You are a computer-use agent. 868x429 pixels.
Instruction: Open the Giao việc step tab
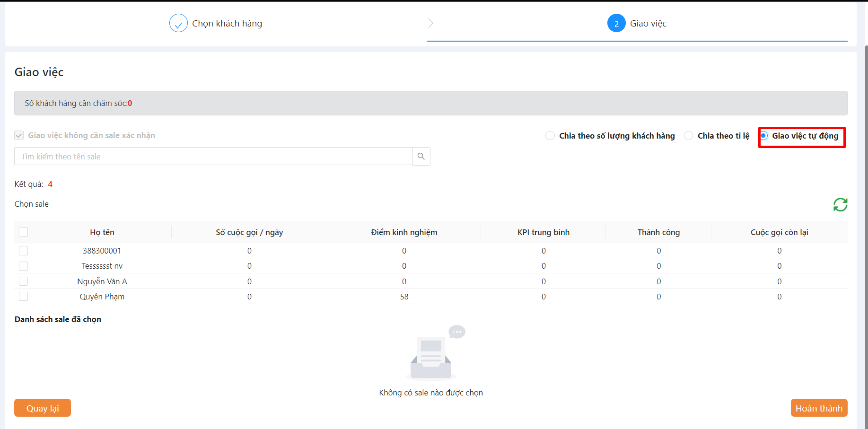648,24
